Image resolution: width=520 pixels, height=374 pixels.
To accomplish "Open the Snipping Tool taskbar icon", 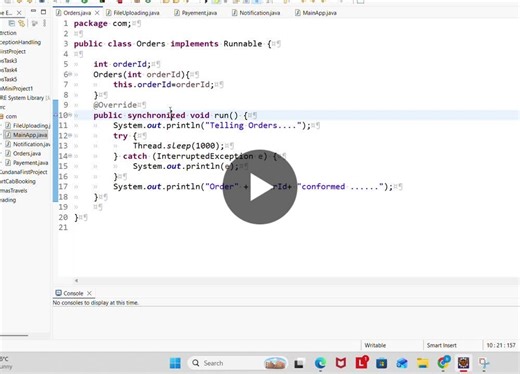I will coord(484,363).
